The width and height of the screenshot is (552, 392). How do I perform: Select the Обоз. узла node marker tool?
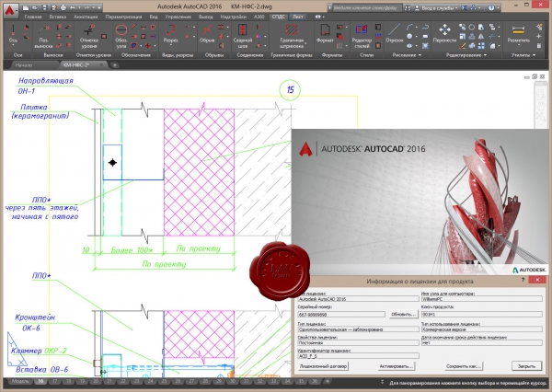[121, 37]
